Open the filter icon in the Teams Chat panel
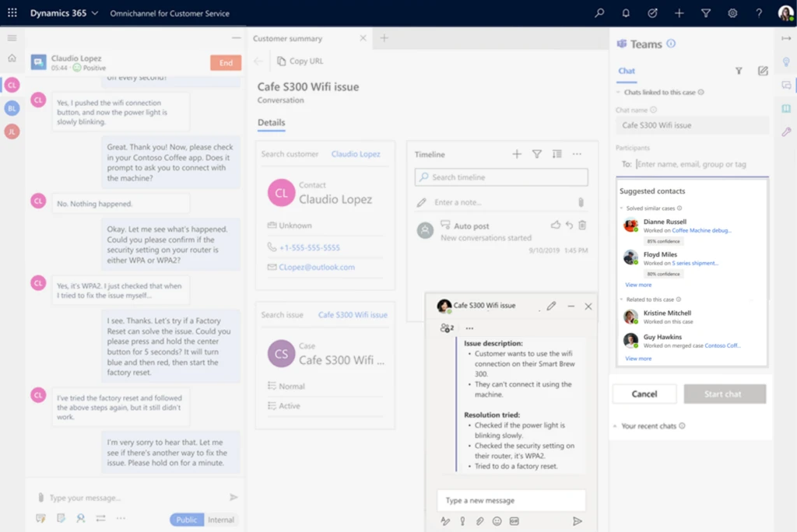The width and height of the screenshot is (797, 532). [738, 70]
